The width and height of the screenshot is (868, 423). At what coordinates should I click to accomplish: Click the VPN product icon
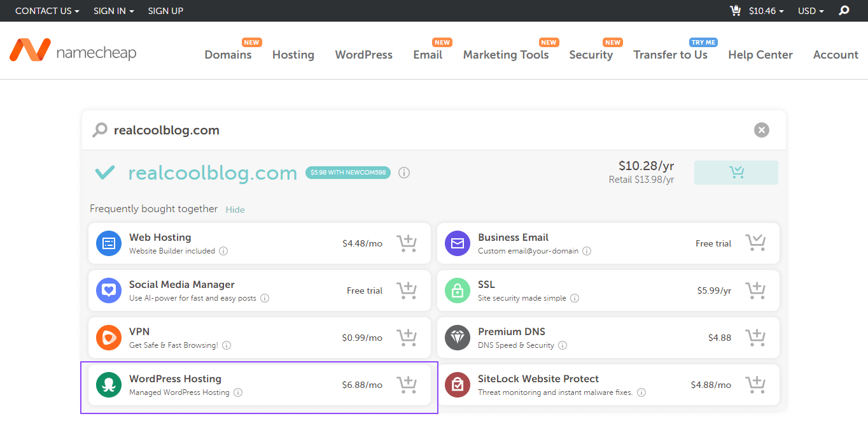[109, 338]
